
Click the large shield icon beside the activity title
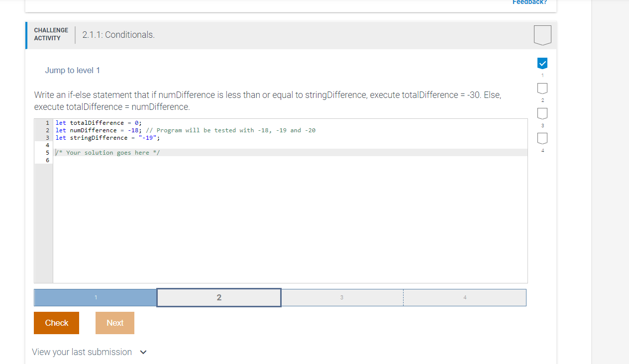pos(542,35)
